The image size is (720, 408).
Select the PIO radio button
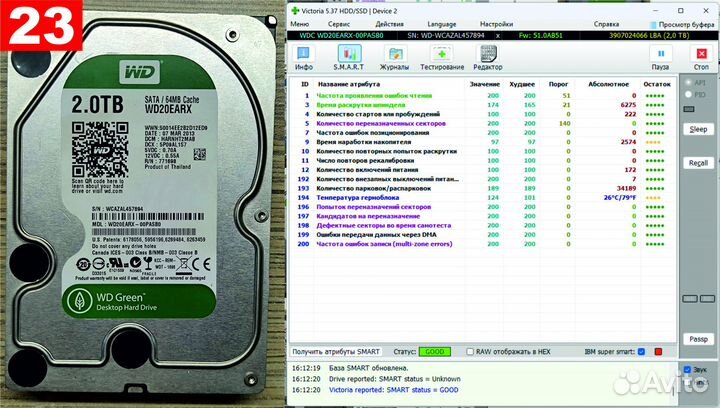coord(688,94)
